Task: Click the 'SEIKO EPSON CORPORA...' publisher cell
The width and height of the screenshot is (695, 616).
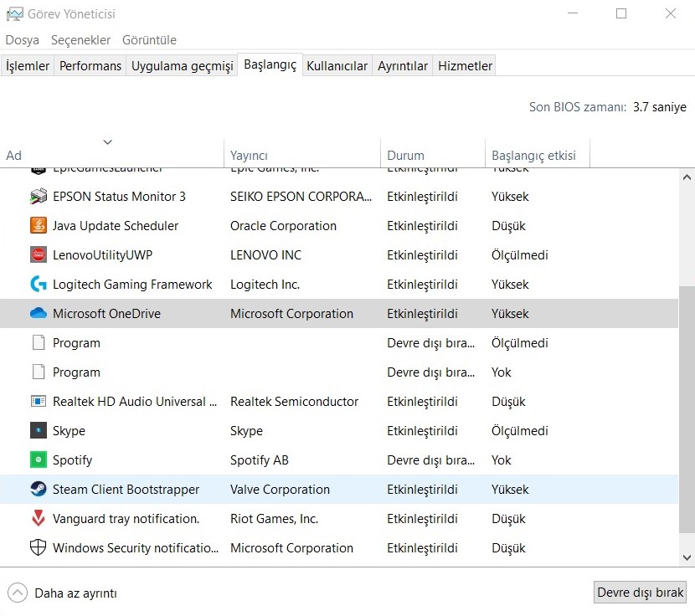Action: coord(301,197)
